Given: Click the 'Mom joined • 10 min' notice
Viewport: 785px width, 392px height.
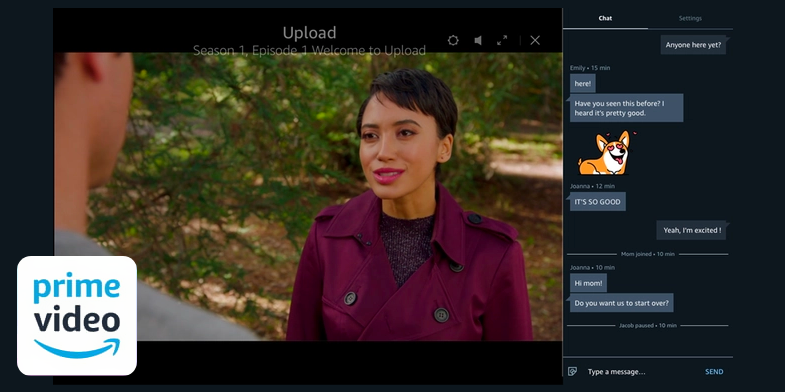Looking at the screenshot, I should (647, 254).
